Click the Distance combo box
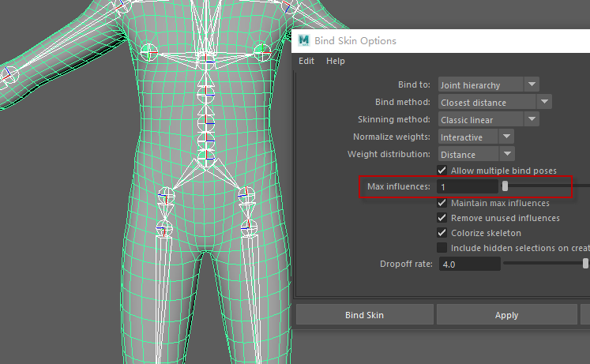 pyautogui.click(x=468, y=154)
